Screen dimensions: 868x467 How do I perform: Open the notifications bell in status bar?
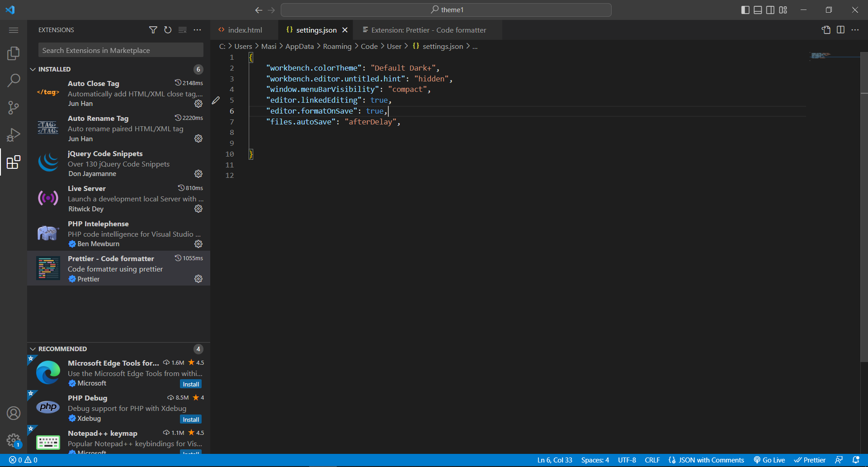[x=856, y=460]
